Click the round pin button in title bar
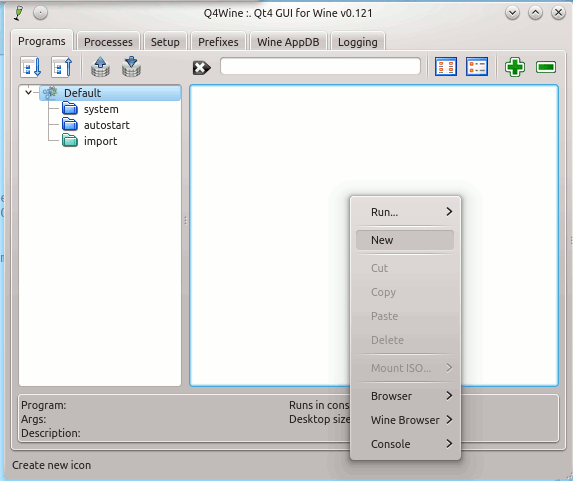The width and height of the screenshot is (573, 481). coord(40,13)
